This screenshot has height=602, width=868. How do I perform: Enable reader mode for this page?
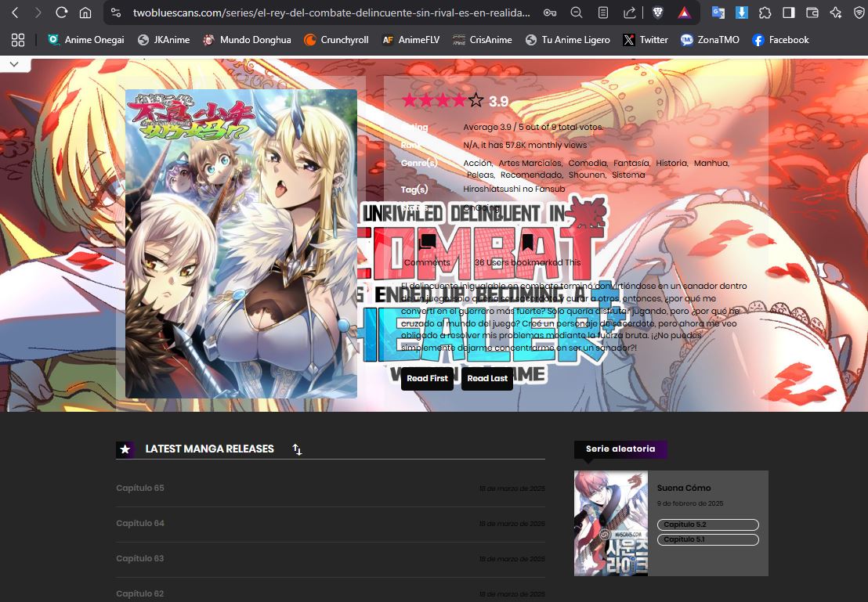coord(603,13)
